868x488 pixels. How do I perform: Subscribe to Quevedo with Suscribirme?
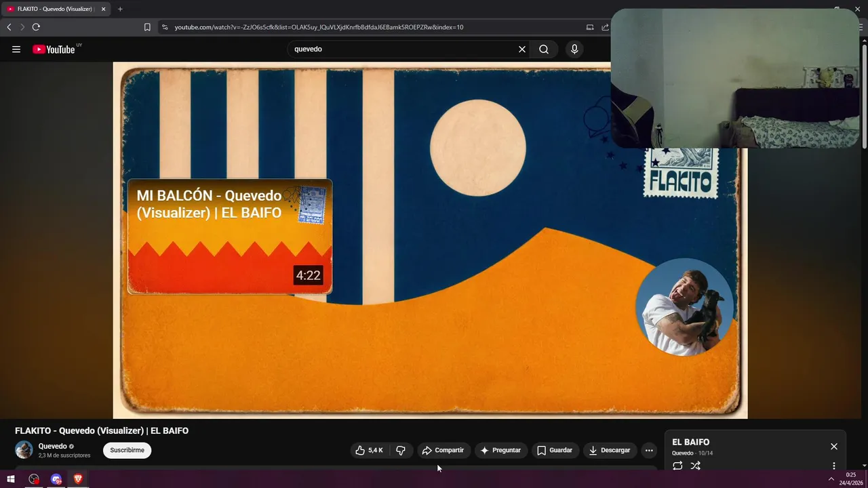(x=127, y=450)
